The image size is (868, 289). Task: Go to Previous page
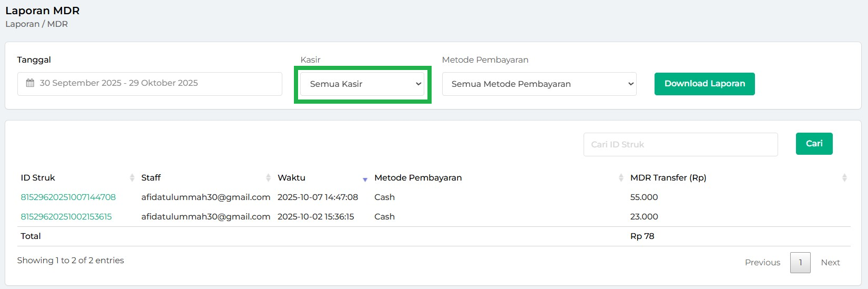point(762,263)
